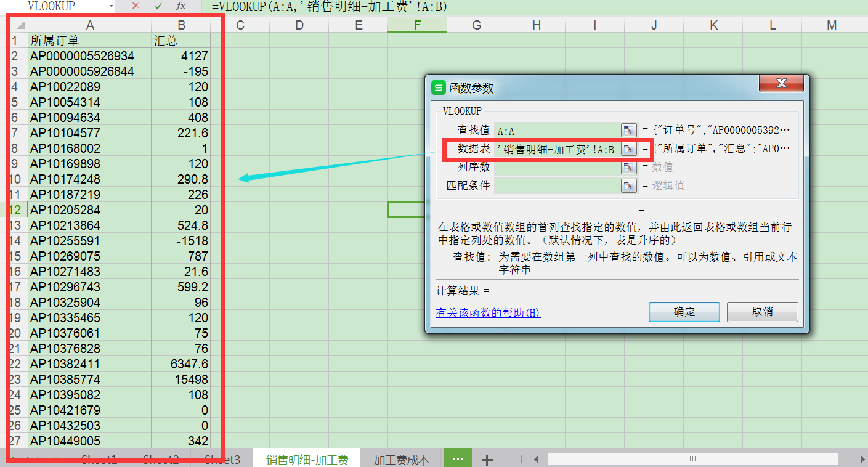Click value 221.6 in column B
The width and height of the screenshot is (868, 467).
[181, 133]
